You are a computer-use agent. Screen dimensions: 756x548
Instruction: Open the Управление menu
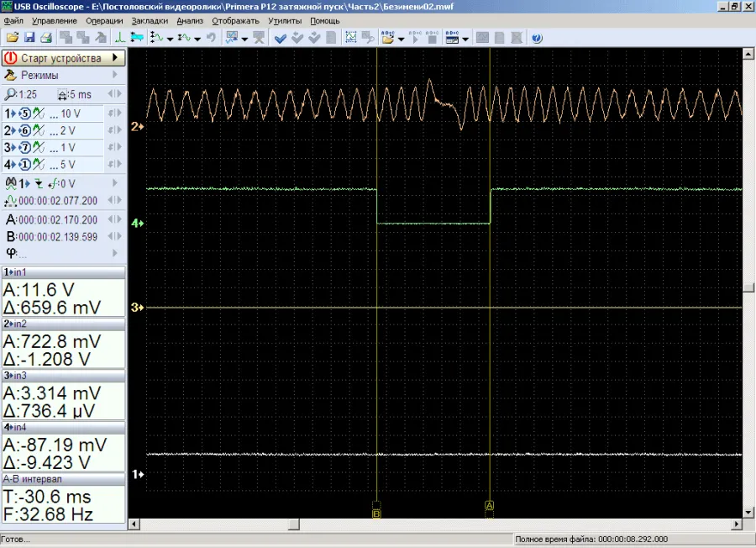tap(55, 21)
